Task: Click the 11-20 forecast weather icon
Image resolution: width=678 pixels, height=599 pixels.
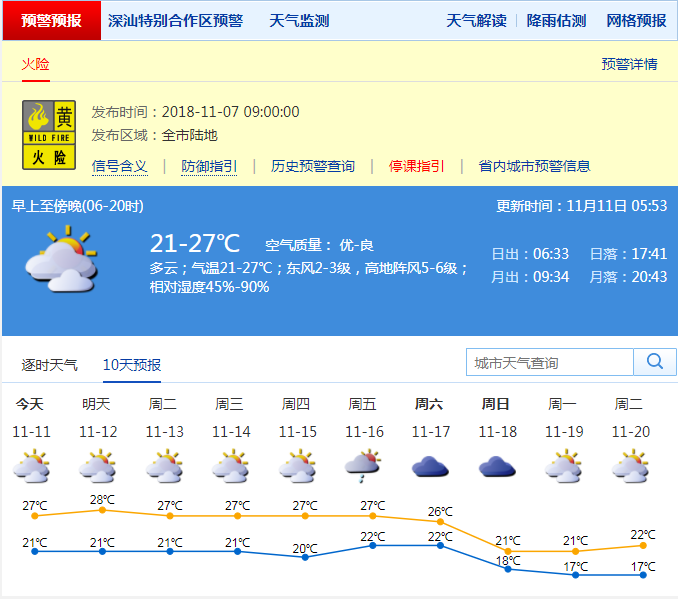Action: pyautogui.click(x=630, y=466)
